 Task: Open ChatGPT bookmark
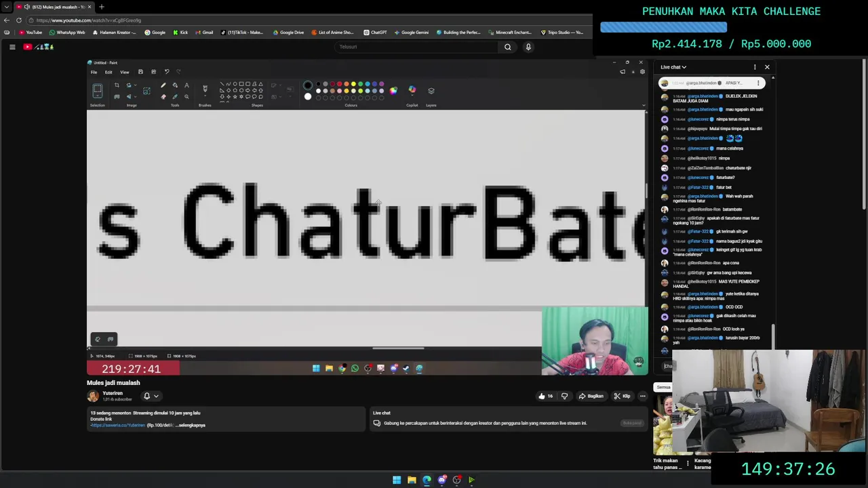(x=375, y=33)
